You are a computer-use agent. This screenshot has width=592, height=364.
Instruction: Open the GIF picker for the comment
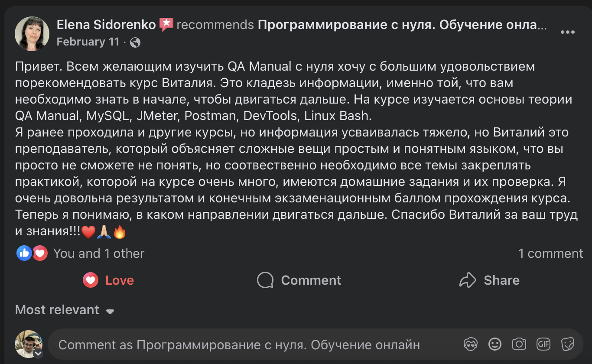(542, 344)
